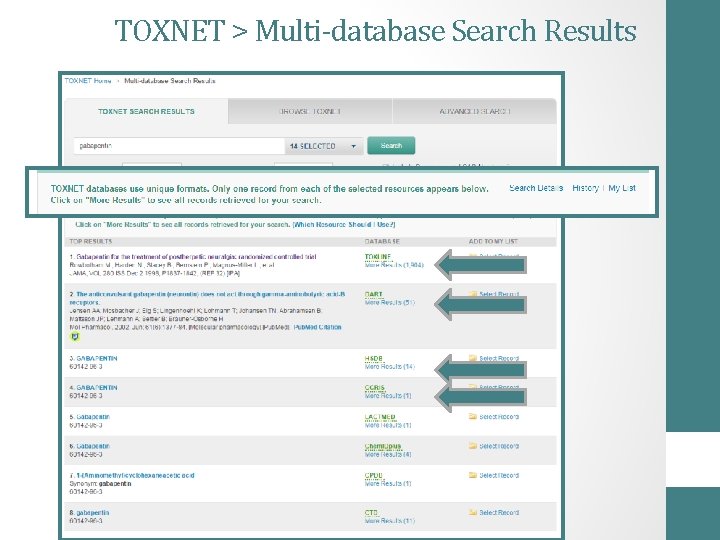Viewport: 720px width, 540px height.
Task: Open the History link
Action: tap(585, 188)
